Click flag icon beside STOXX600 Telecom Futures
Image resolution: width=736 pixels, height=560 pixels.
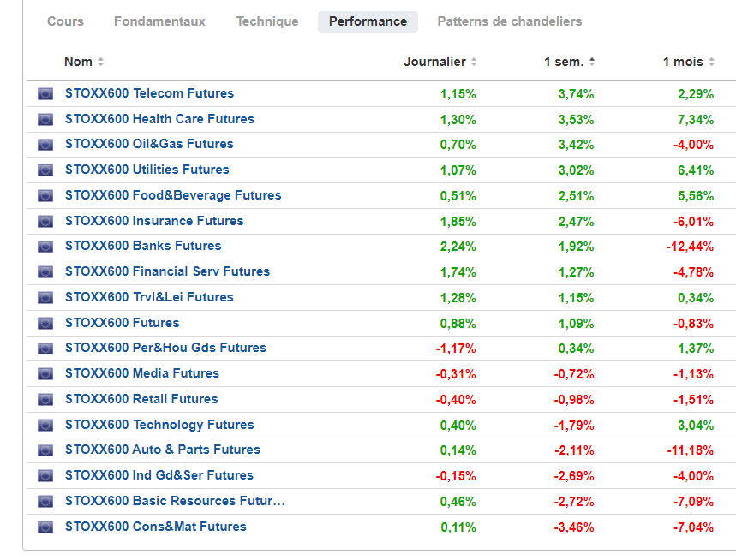(x=45, y=94)
